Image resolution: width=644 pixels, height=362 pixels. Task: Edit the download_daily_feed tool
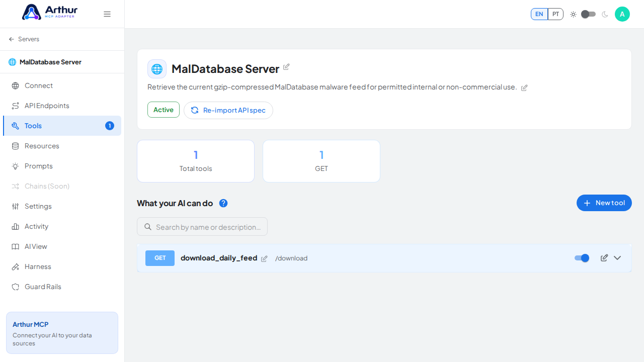pyautogui.click(x=604, y=258)
